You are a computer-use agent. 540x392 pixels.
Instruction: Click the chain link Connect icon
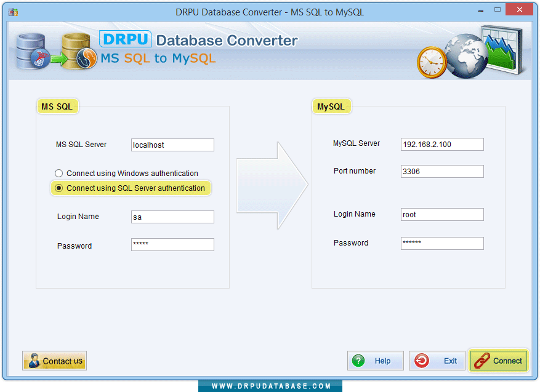(482, 361)
